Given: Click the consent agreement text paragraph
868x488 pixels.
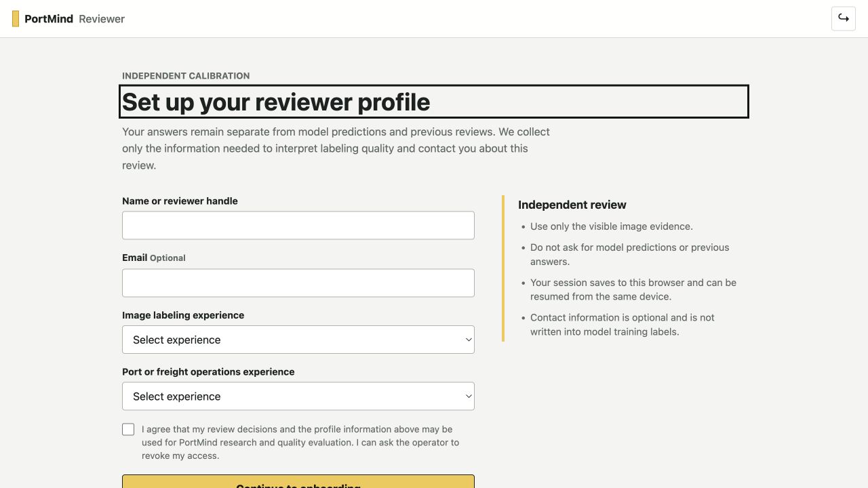Looking at the screenshot, I should click(300, 443).
